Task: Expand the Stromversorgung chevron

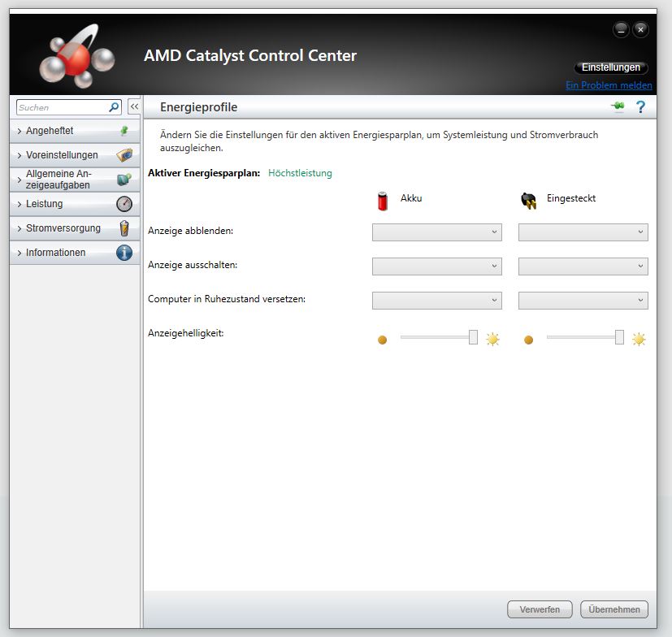Action: point(20,229)
